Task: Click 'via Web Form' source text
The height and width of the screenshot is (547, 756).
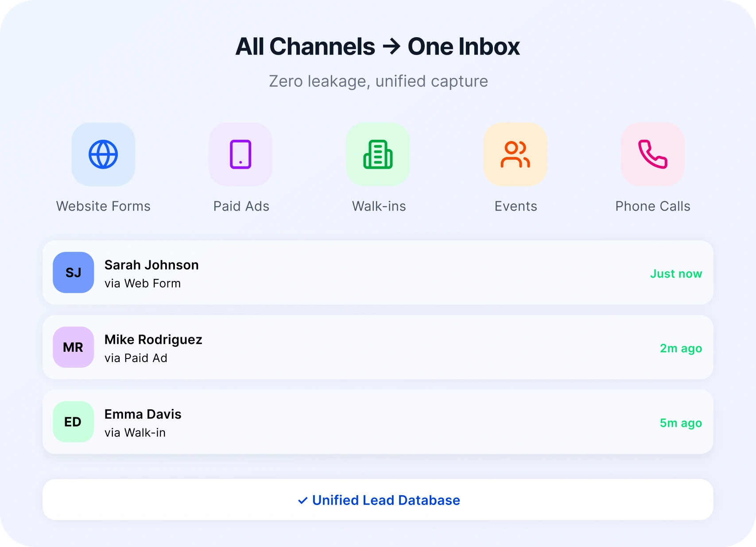Action: click(143, 283)
